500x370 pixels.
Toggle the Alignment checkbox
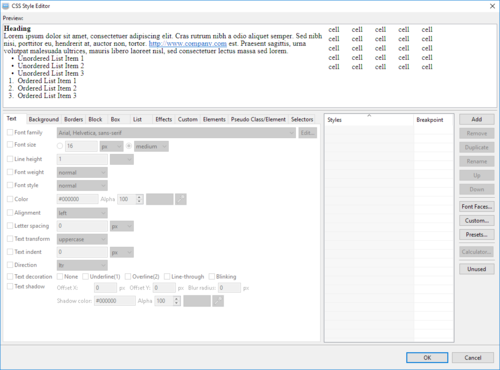click(x=10, y=213)
